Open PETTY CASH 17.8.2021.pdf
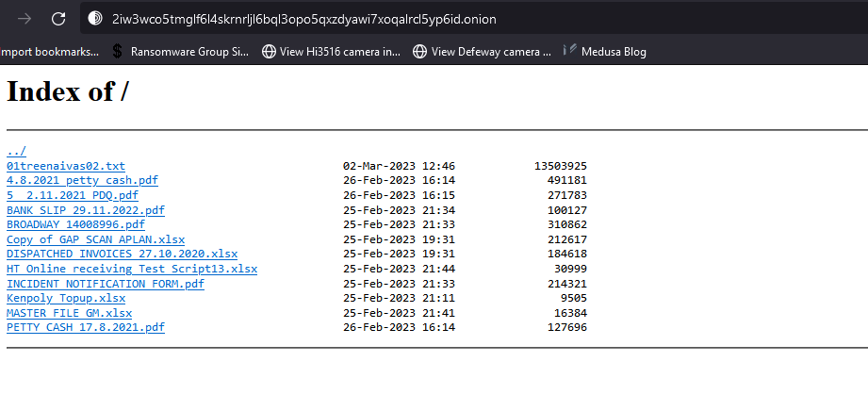Screen dimensions: 868x411 pos(86,327)
